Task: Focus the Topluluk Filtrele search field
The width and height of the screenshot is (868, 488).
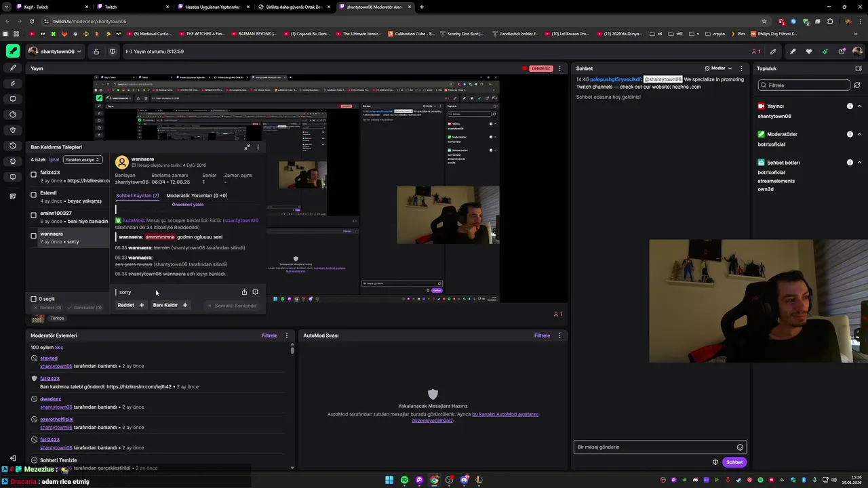Action: [x=804, y=85]
